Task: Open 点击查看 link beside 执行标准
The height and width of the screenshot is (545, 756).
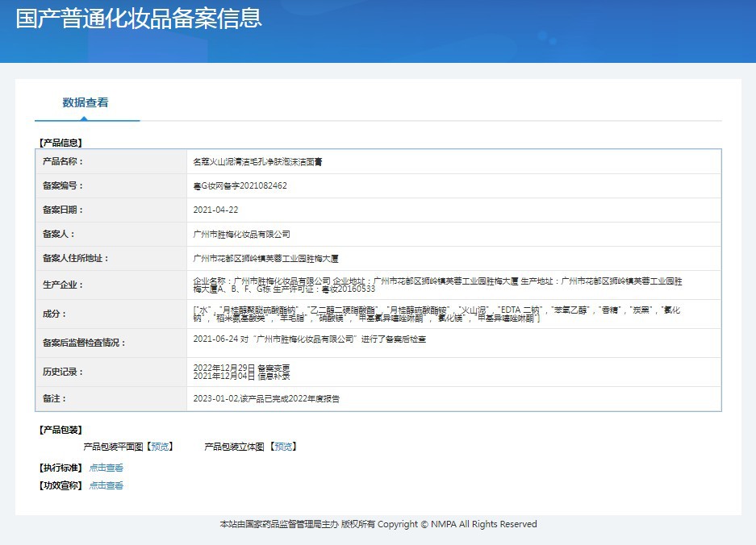Action: pyautogui.click(x=107, y=468)
